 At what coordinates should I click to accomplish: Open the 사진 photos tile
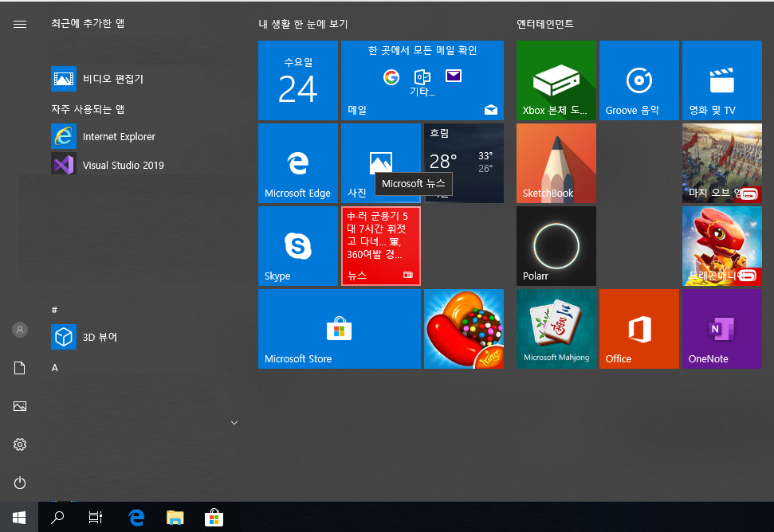tap(381, 163)
